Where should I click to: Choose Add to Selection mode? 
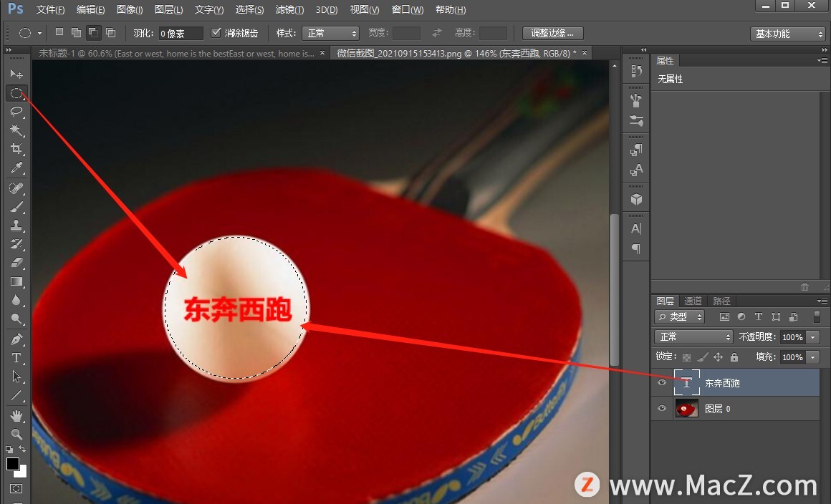(x=77, y=33)
